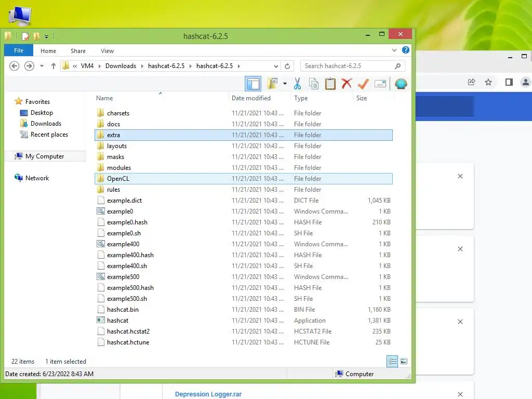Delete with the red X icon
The width and height of the screenshot is (532, 399).
tap(347, 84)
